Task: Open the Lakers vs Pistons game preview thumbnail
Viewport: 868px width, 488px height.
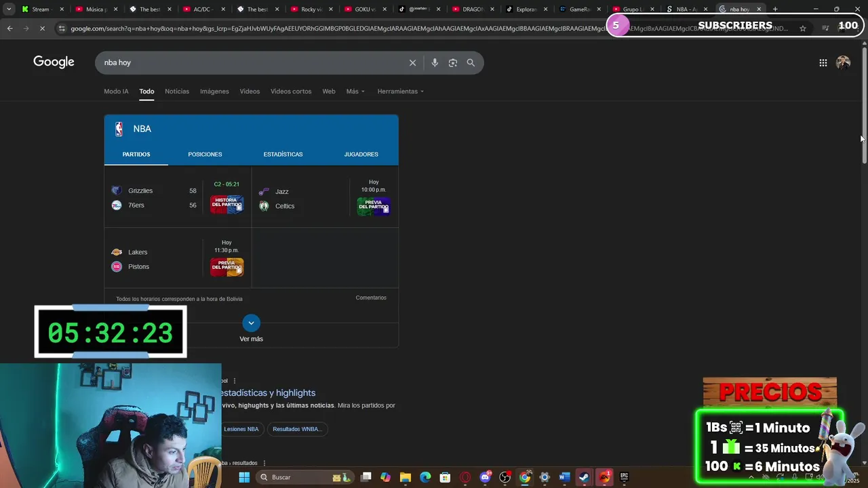Action: pyautogui.click(x=226, y=266)
